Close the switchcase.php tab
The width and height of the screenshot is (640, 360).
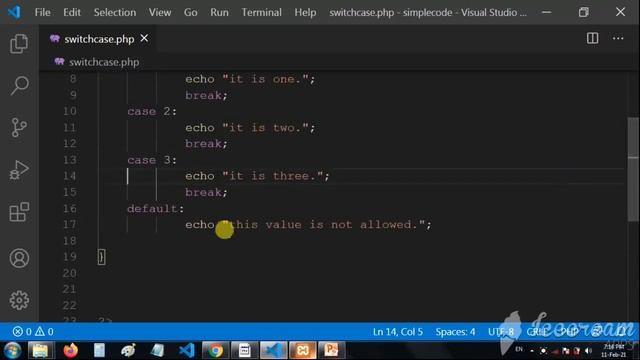pos(144,38)
